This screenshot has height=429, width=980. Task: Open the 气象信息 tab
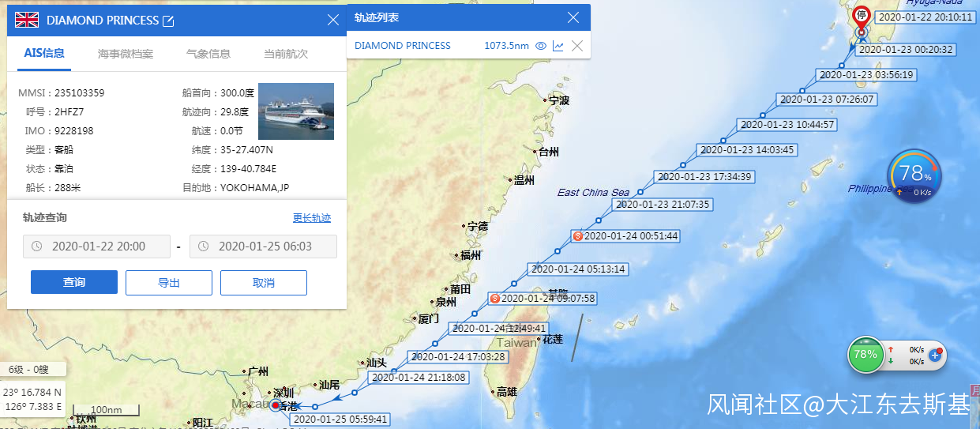pyautogui.click(x=208, y=54)
